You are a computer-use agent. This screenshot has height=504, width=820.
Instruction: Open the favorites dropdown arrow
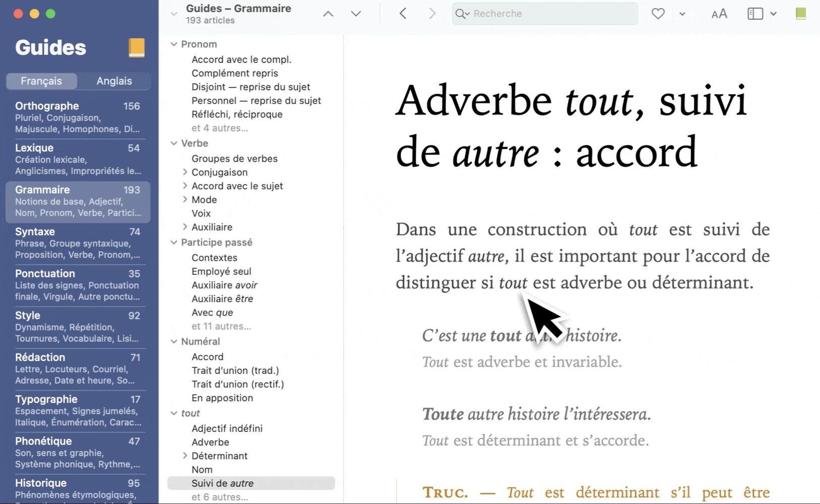(x=682, y=14)
